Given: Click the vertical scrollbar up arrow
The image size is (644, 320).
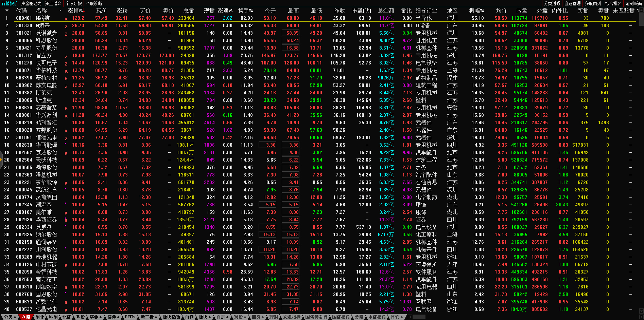Looking at the screenshot, I should coord(641,11).
